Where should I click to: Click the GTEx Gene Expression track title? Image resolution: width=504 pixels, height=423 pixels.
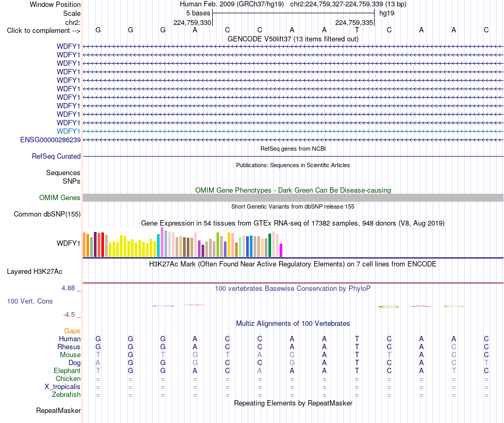[x=293, y=223]
